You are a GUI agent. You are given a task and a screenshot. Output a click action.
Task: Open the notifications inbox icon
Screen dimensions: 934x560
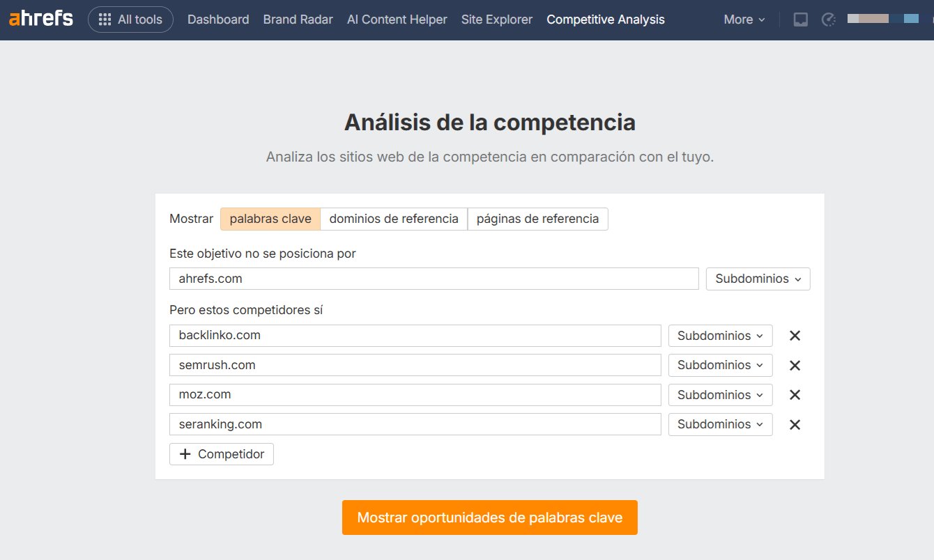click(x=800, y=20)
